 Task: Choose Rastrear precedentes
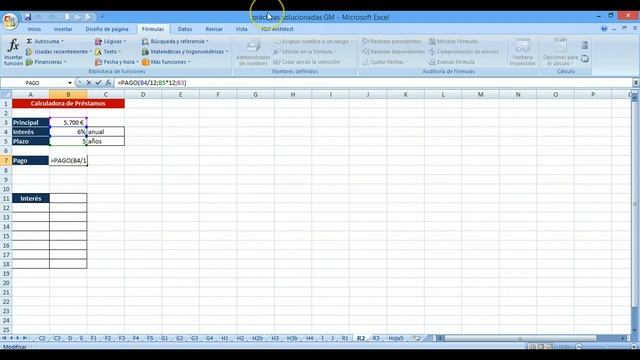click(391, 41)
